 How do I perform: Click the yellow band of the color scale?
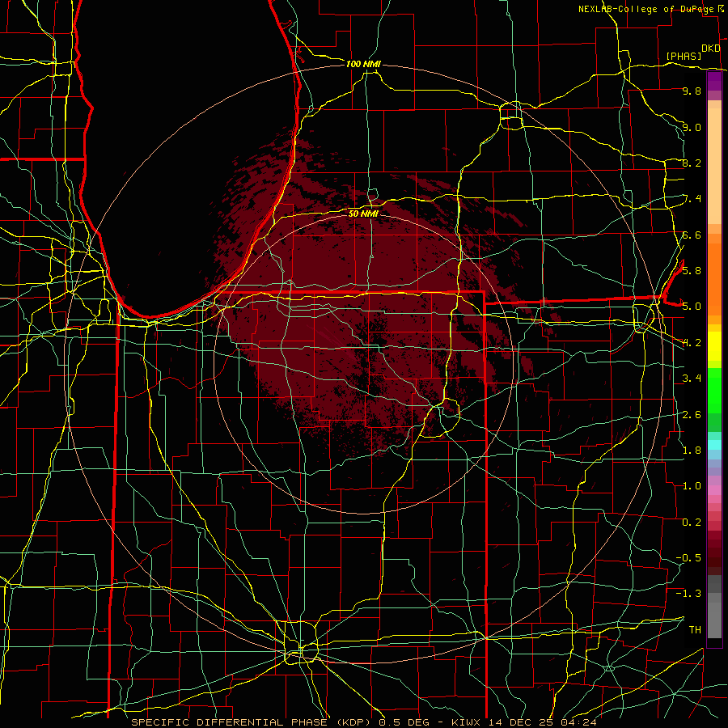coord(714,346)
